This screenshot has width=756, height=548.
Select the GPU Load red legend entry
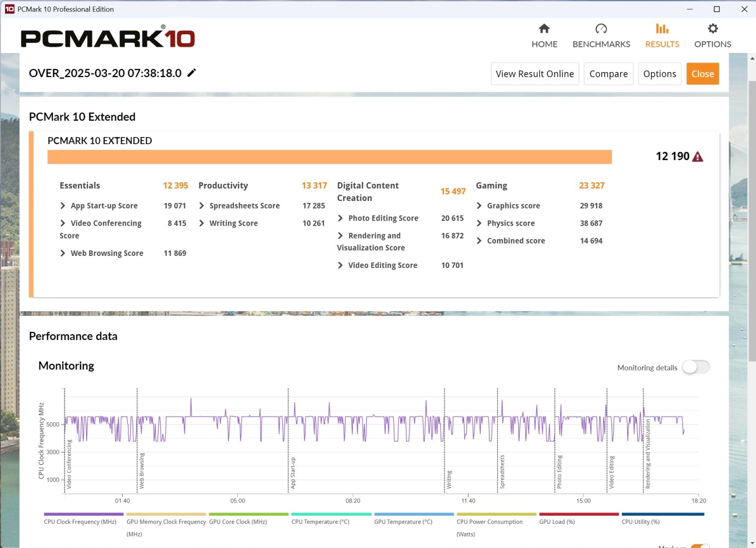(579, 519)
